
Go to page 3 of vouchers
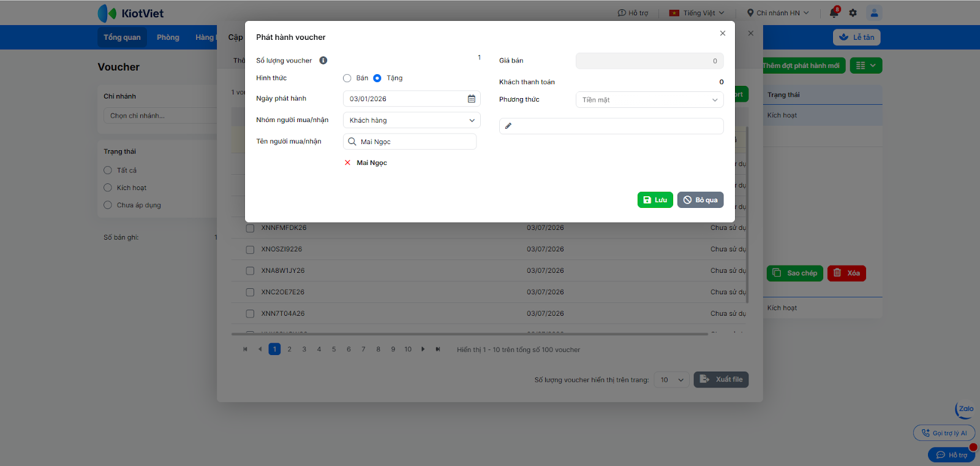point(304,349)
